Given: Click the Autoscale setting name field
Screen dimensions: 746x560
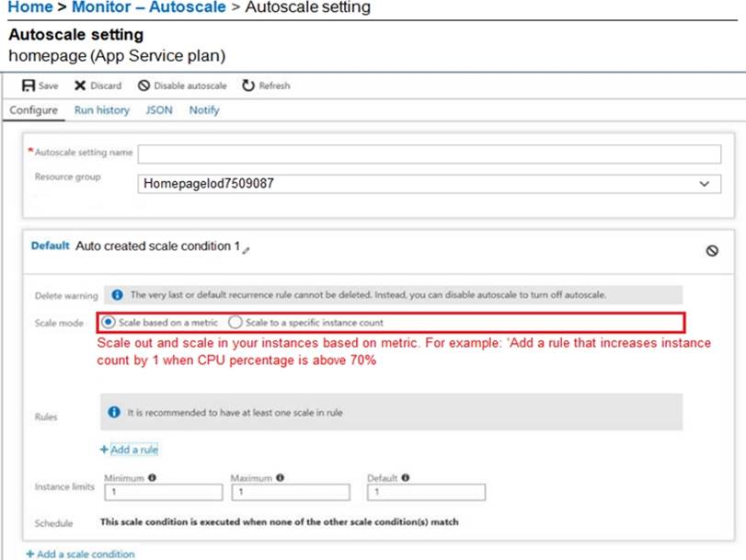Looking at the screenshot, I should point(430,154).
